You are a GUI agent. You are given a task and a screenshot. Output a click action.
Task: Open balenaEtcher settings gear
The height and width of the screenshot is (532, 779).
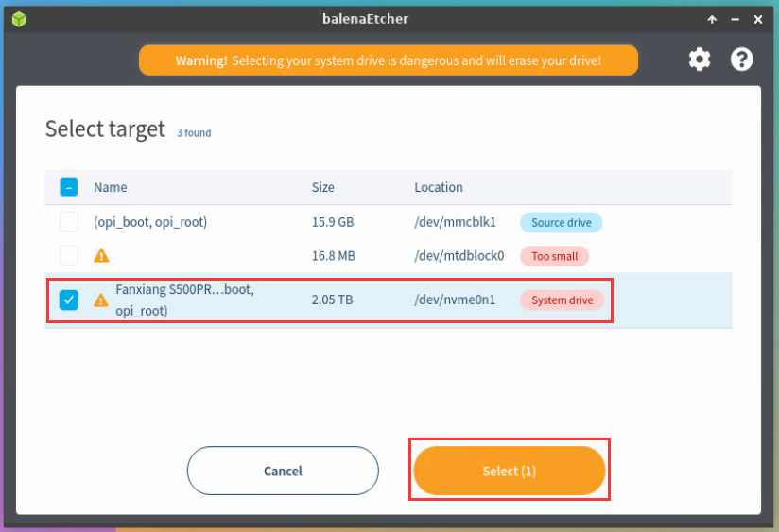(699, 60)
